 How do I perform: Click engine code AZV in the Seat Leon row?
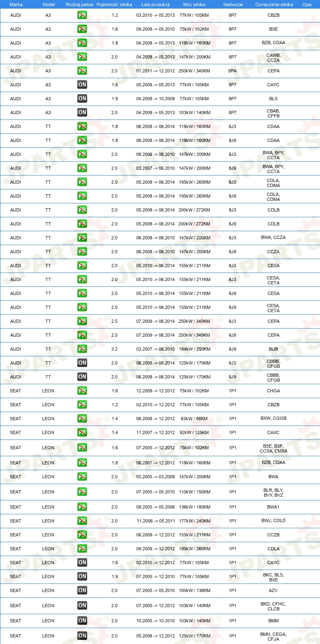pos(273,590)
